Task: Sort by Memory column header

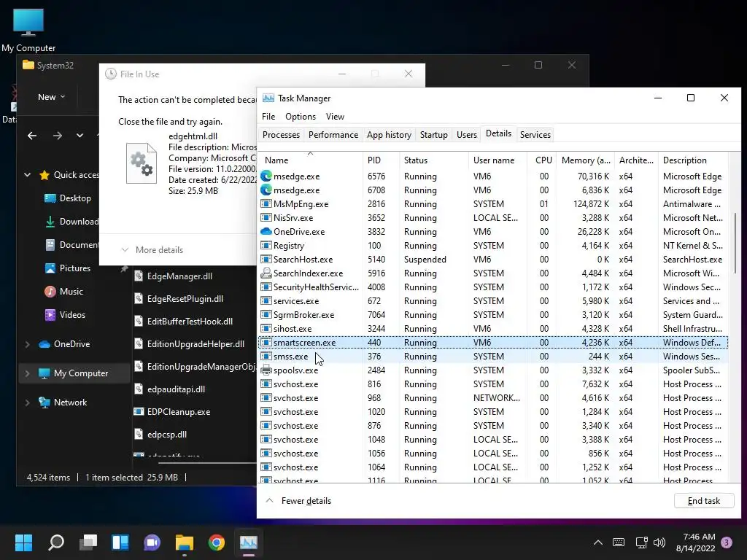Action: pos(586,160)
